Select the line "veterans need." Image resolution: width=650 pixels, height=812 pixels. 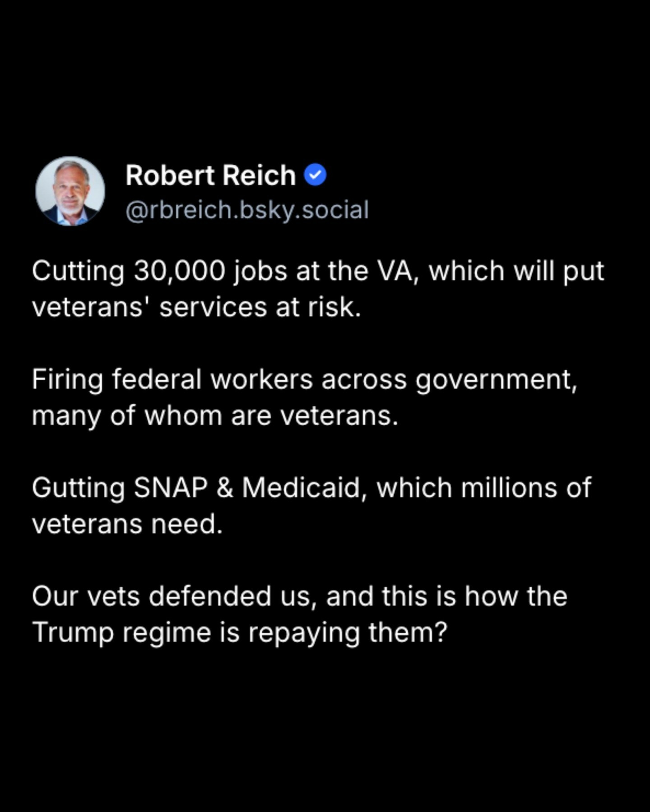pos(127,524)
